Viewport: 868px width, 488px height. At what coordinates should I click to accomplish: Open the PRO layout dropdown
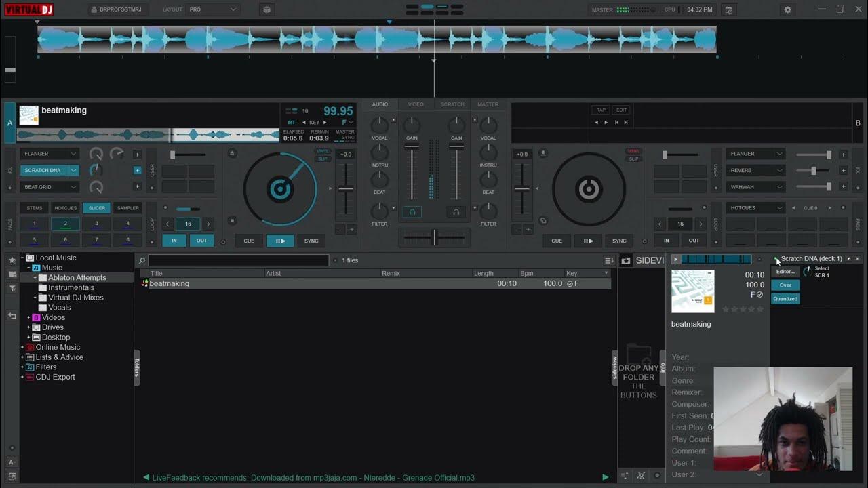(x=213, y=9)
